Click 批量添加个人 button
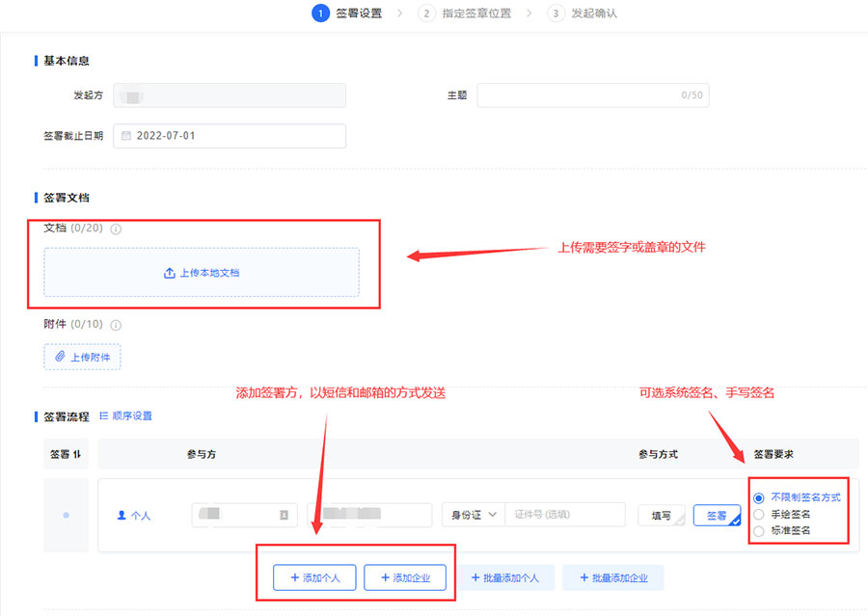Screen dimensions: 868x616 pos(505,577)
